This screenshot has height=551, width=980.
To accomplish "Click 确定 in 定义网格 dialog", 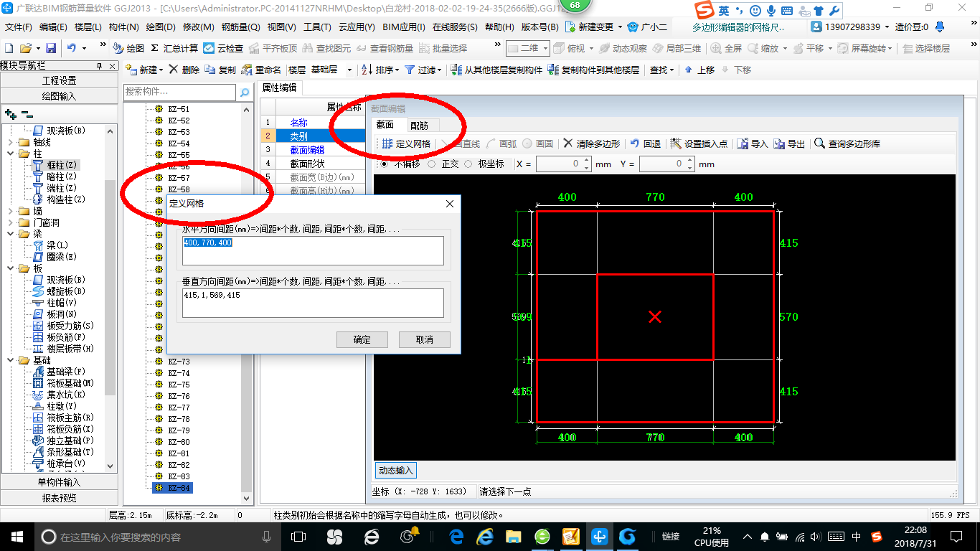I will (362, 339).
